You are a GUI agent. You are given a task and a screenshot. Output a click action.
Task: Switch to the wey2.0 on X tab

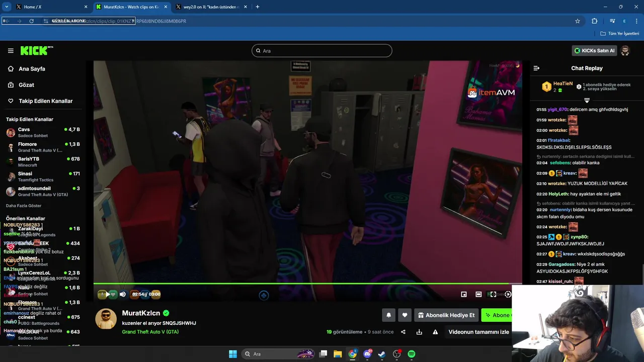coord(211,7)
